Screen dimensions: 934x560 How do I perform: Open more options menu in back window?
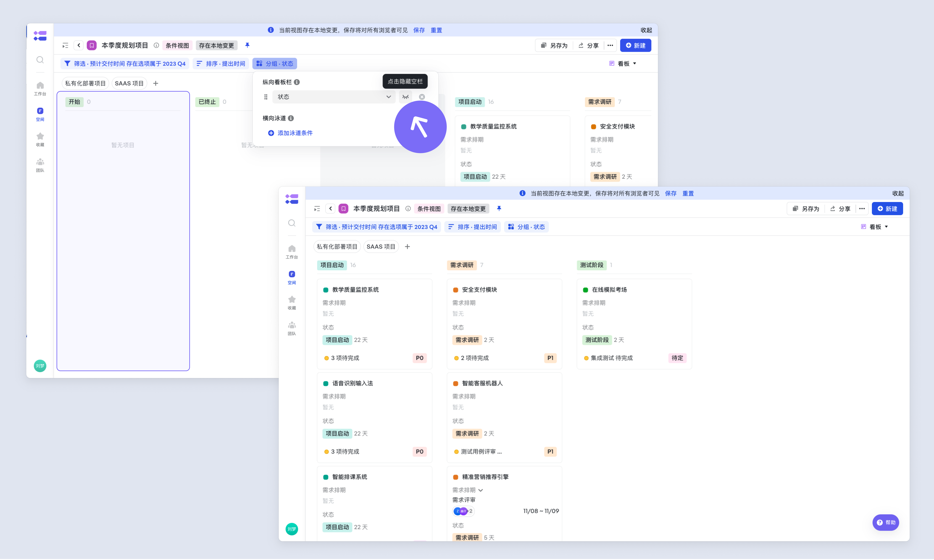pos(610,45)
